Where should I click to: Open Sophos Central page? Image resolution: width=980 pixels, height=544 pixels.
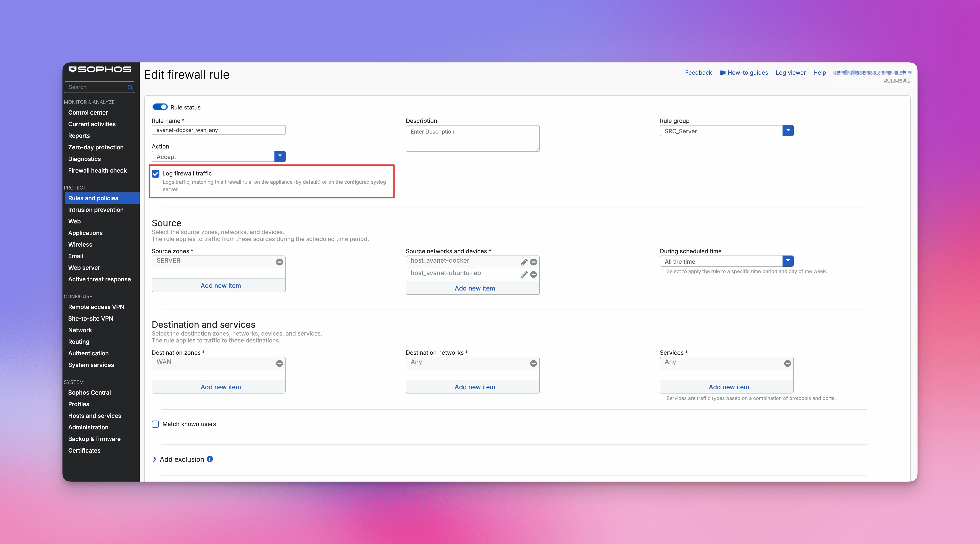click(89, 392)
